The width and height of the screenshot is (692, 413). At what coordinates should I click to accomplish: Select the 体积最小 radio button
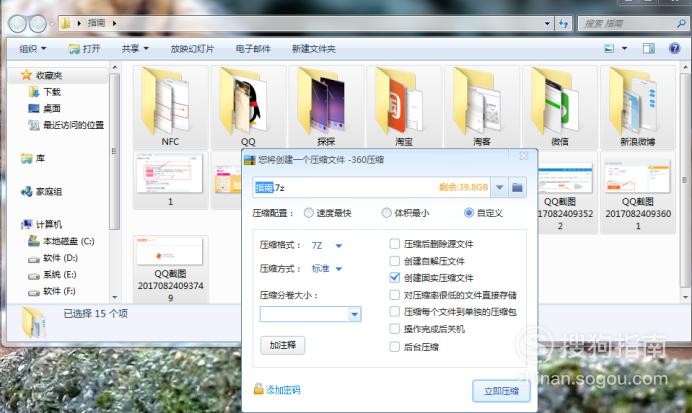(387, 213)
